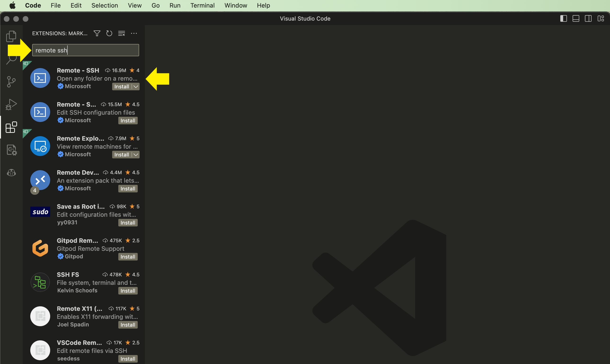
Task: Open the Run menu
Action: pos(175,5)
